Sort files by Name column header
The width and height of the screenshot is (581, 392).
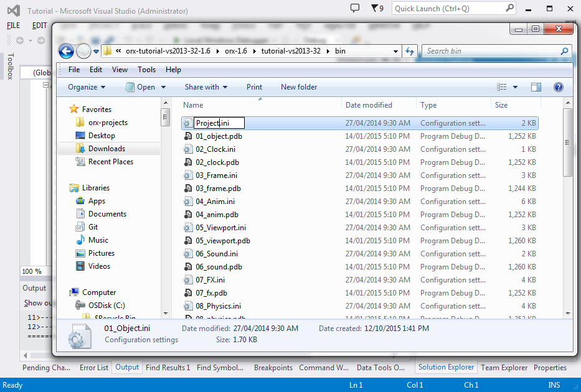pyautogui.click(x=260, y=105)
